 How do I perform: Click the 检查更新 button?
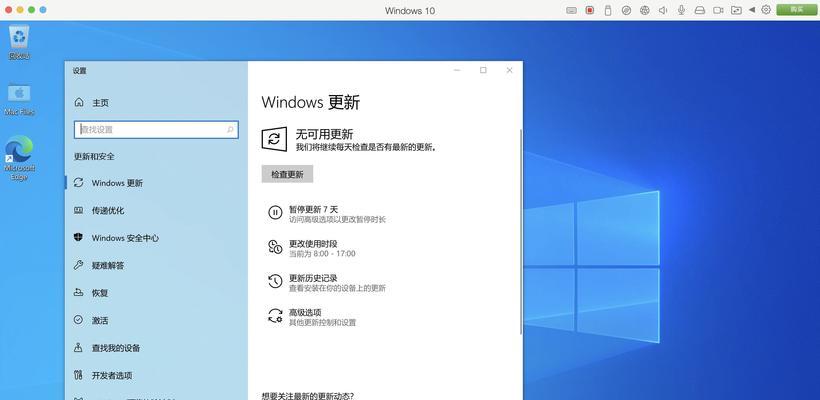[287, 174]
